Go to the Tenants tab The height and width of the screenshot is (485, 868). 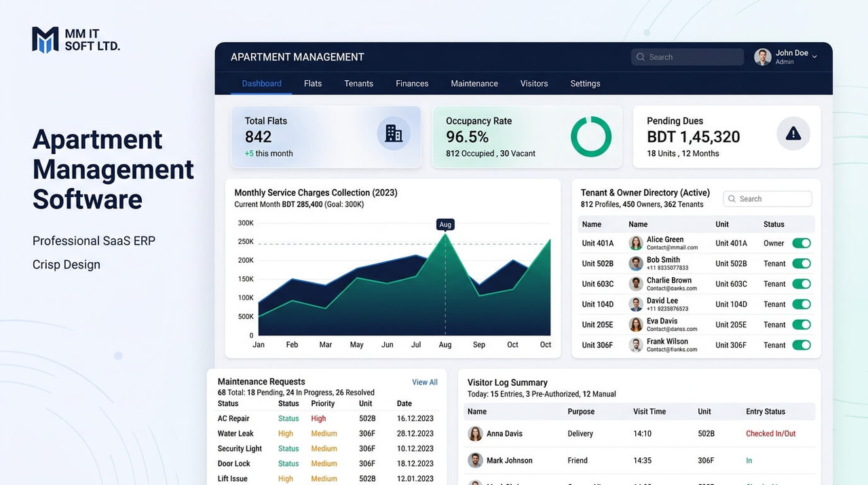358,84
